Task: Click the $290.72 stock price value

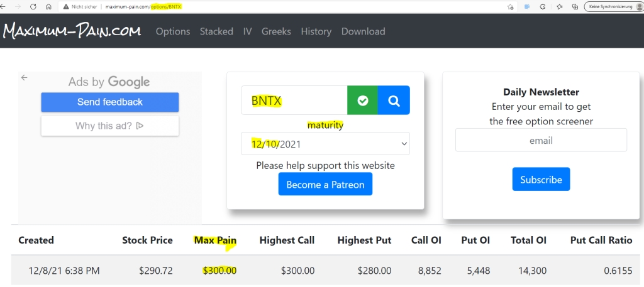Action: (x=156, y=271)
